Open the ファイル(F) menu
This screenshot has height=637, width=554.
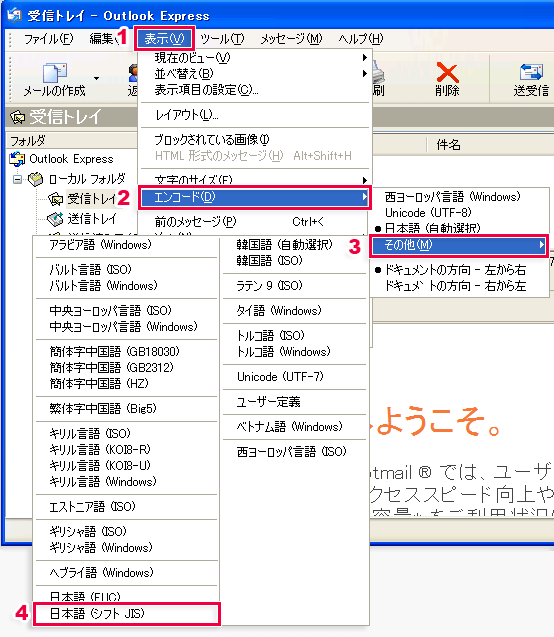[x=48, y=39]
